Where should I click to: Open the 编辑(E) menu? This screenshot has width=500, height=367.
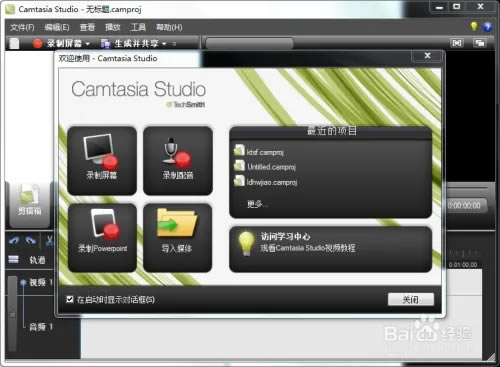[x=57, y=27]
